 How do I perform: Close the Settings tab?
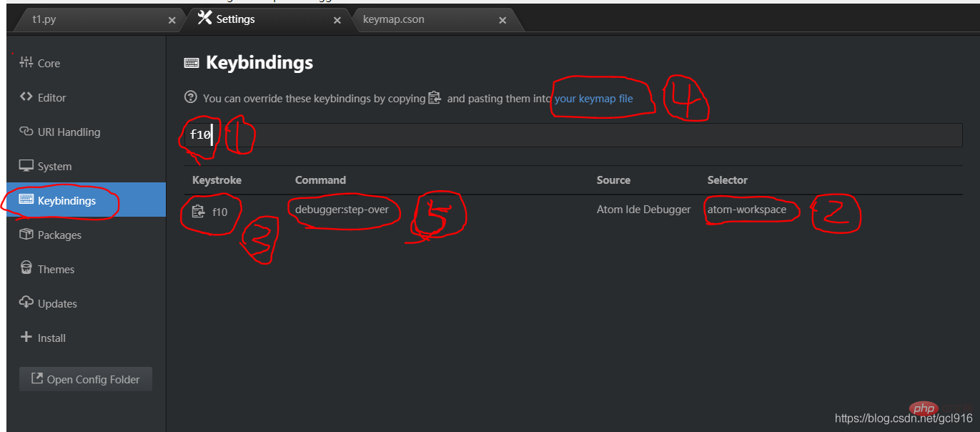click(337, 20)
